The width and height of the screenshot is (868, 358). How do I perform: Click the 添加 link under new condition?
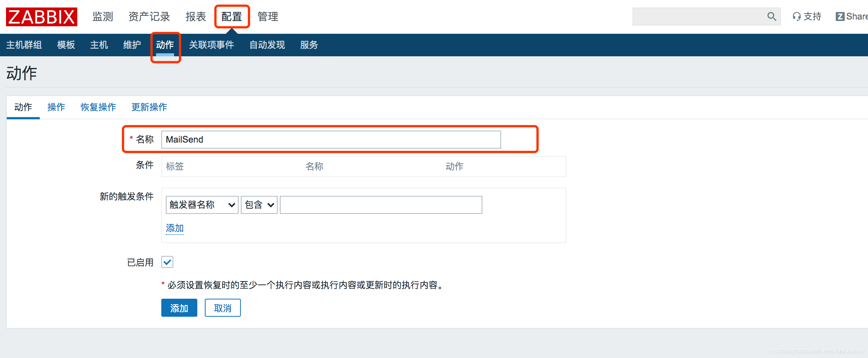pyautogui.click(x=175, y=228)
